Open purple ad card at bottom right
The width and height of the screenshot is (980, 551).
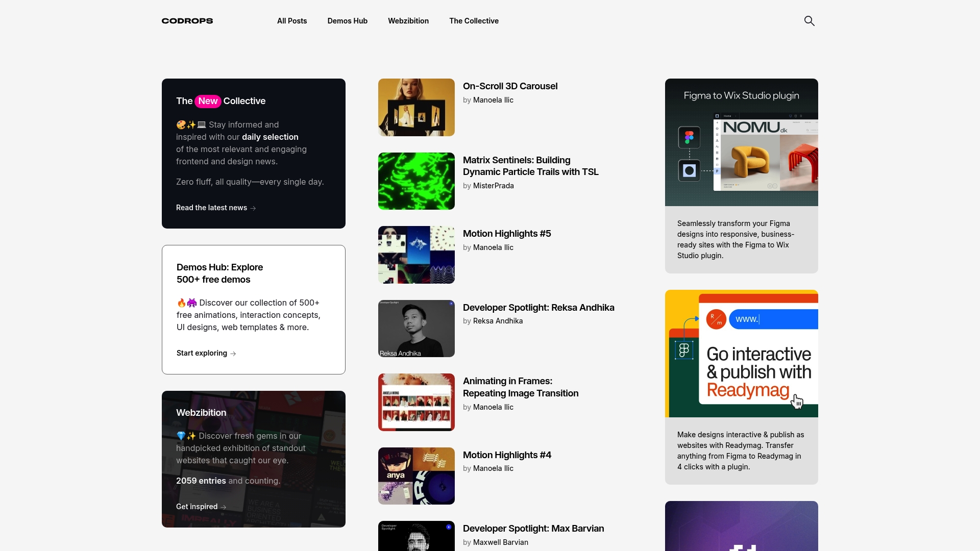click(x=742, y=526)
